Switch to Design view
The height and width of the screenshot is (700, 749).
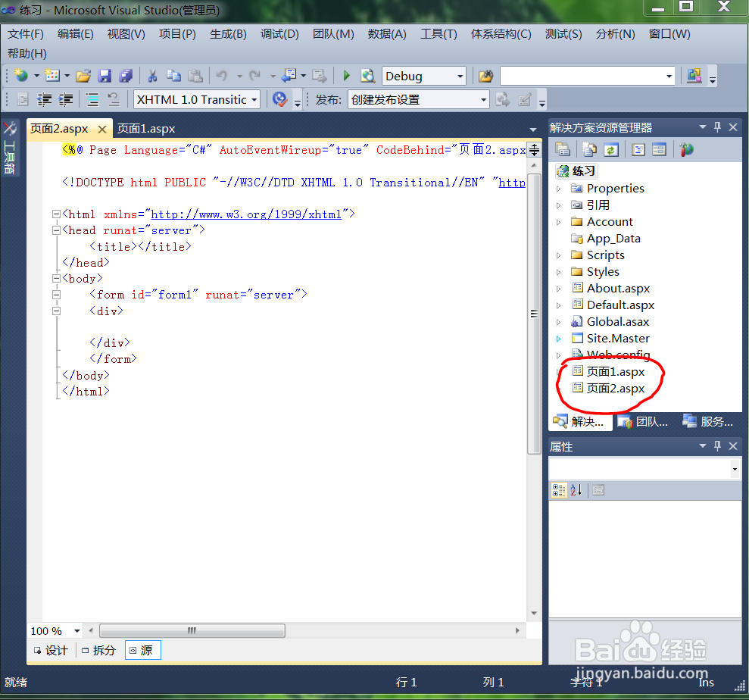51,650
